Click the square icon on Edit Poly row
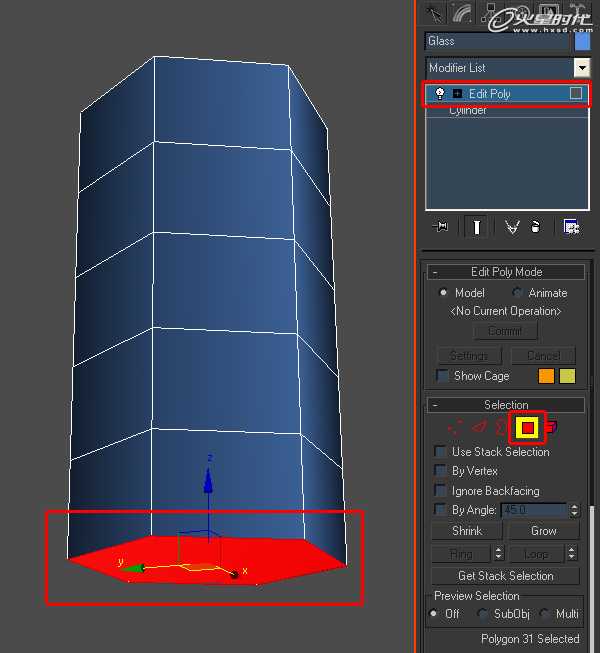The width and height of the screenshot is (600, 653). 576,93
